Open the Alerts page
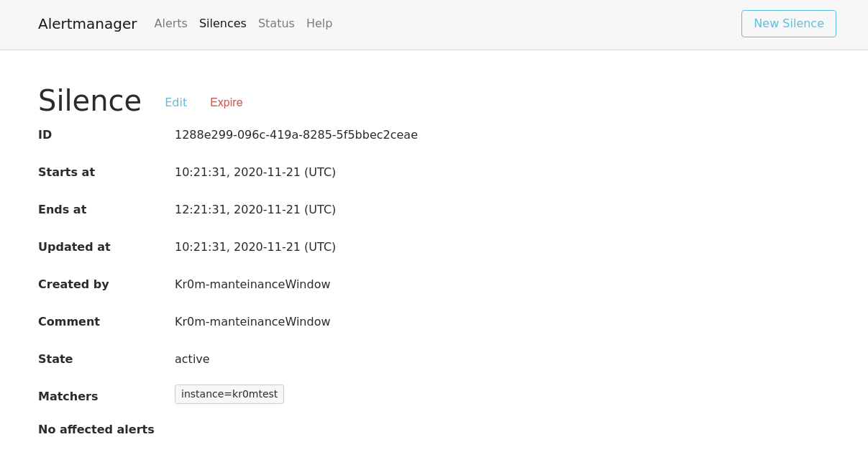Image resolution: width=868 pixels, height=460 pixels. click(x=170, y=24)
